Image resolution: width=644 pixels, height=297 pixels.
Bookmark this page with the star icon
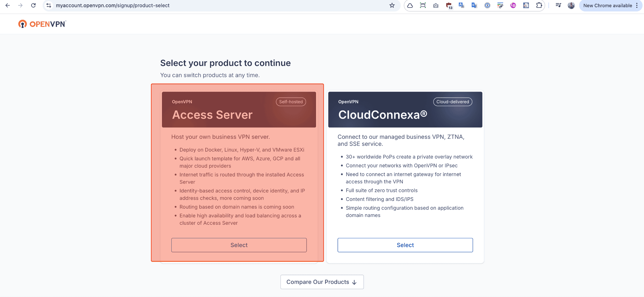click(x=392, y=5)
